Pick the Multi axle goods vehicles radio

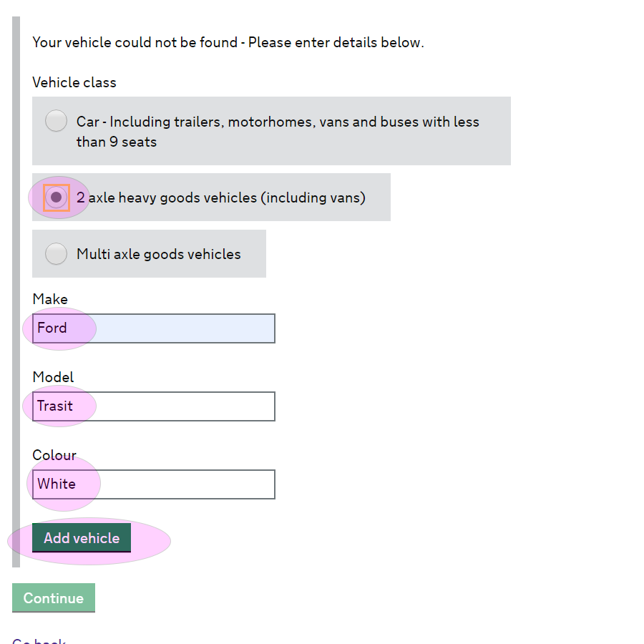(57, 254)
